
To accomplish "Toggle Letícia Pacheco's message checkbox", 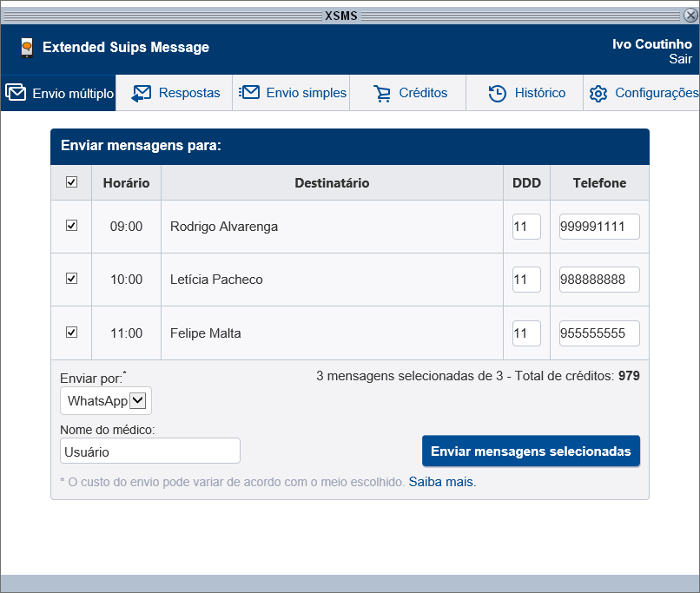I will coord(71,279).
